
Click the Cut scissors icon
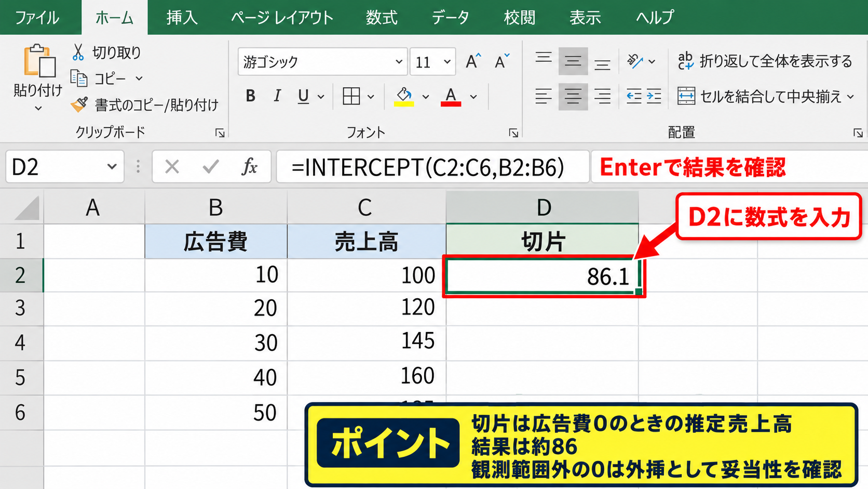78,52
